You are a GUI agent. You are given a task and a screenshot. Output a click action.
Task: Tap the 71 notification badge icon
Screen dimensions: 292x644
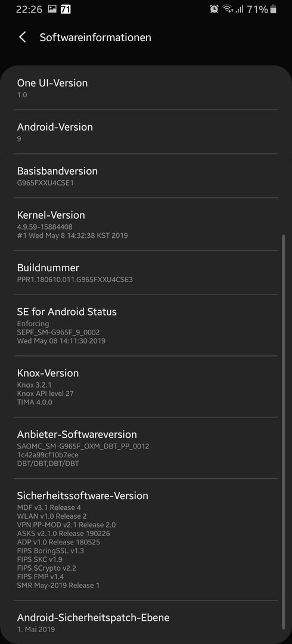66,8
